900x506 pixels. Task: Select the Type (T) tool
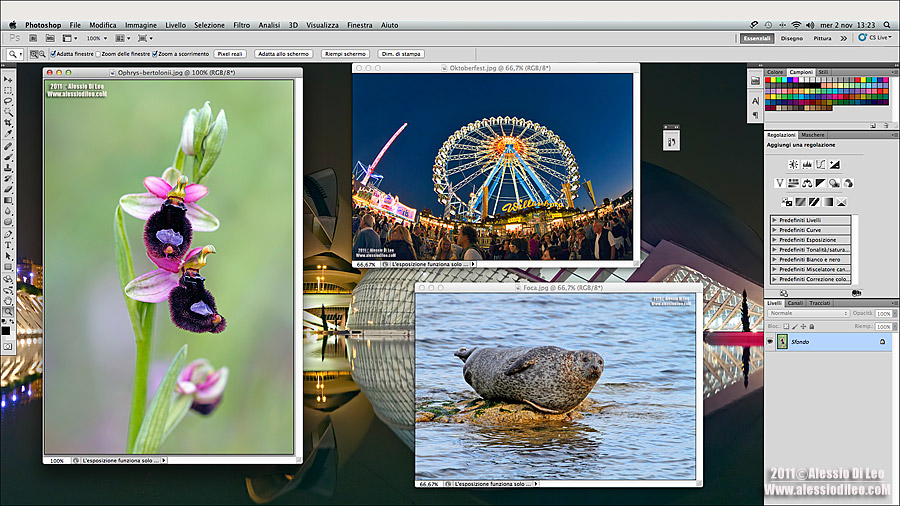(8, 244)
